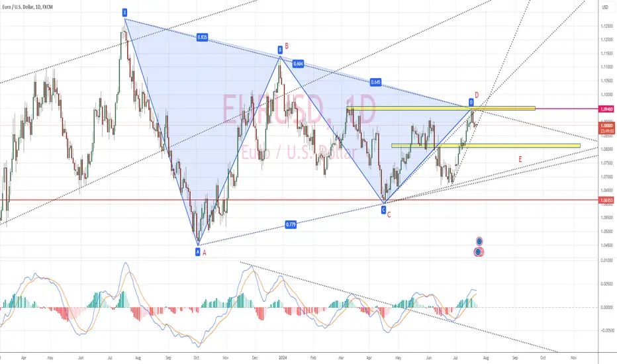Click the Sep label at far right of axis

click(x=515, y=358)
